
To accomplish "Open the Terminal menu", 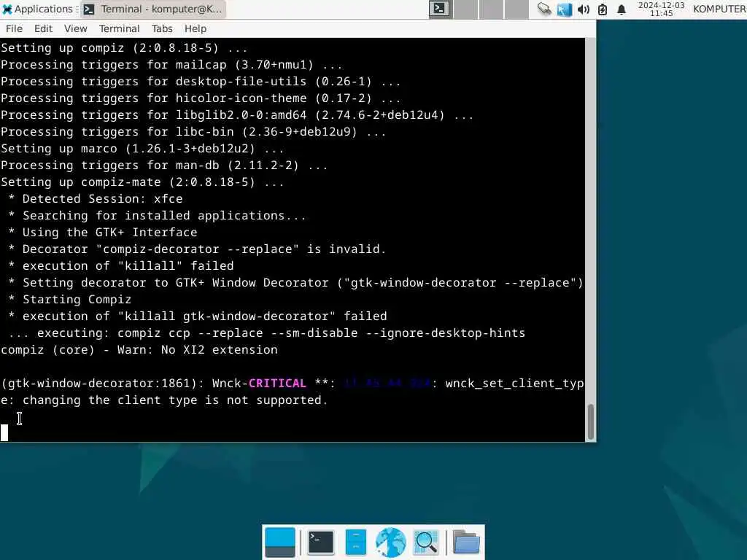I will tap(119, 28).
